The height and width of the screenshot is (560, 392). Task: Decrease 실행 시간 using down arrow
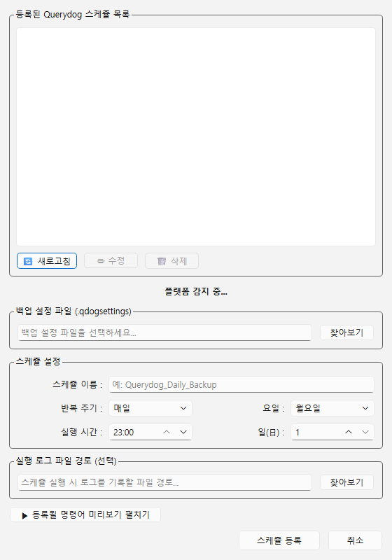coord(183,432)
